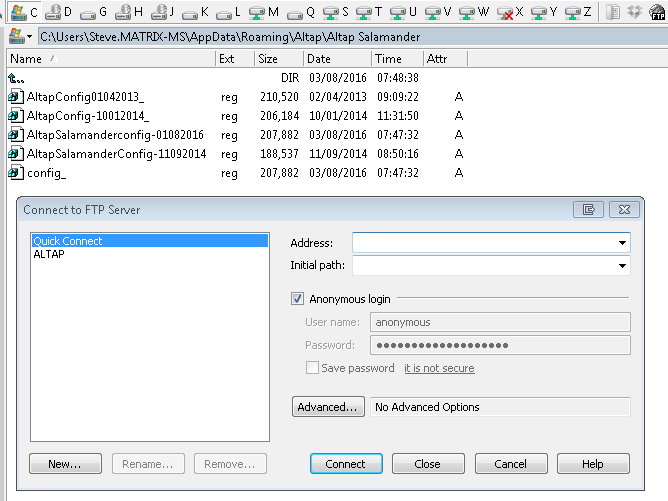Expand the Initial path dropdown
Viewport: 668px width, 501px height.
tap(622, 266)
